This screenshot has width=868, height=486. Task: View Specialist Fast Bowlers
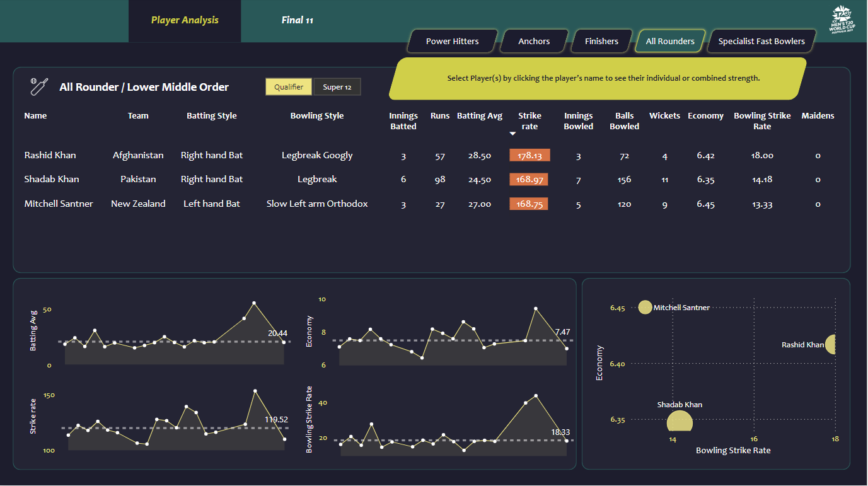tap(761, 42)
